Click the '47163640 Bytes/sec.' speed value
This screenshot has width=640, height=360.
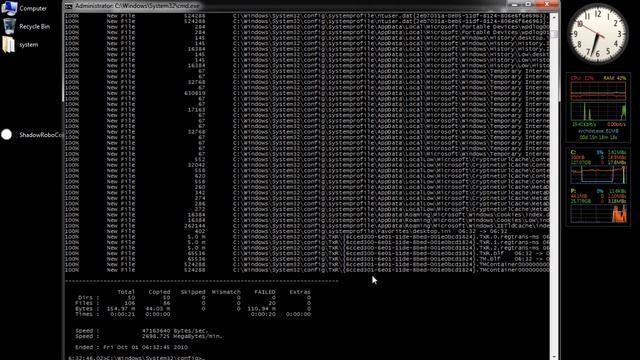pyautogui.click(x=175, y=331)
